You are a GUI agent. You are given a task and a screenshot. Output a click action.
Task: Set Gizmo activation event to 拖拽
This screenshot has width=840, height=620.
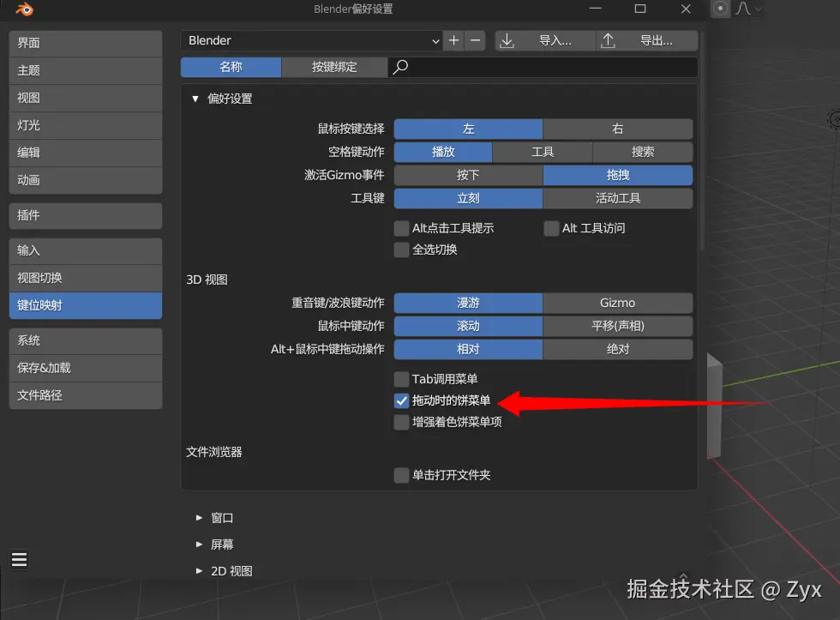(618, 175)
